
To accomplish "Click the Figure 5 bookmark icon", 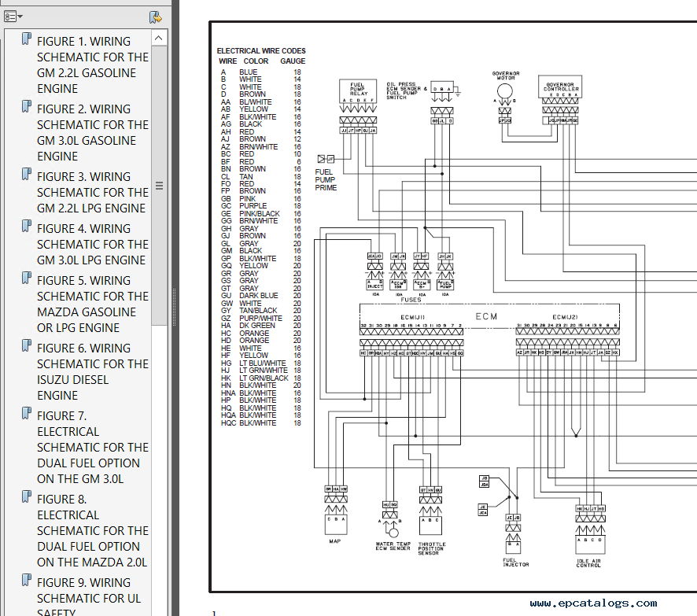I will [x=27, y=278].
